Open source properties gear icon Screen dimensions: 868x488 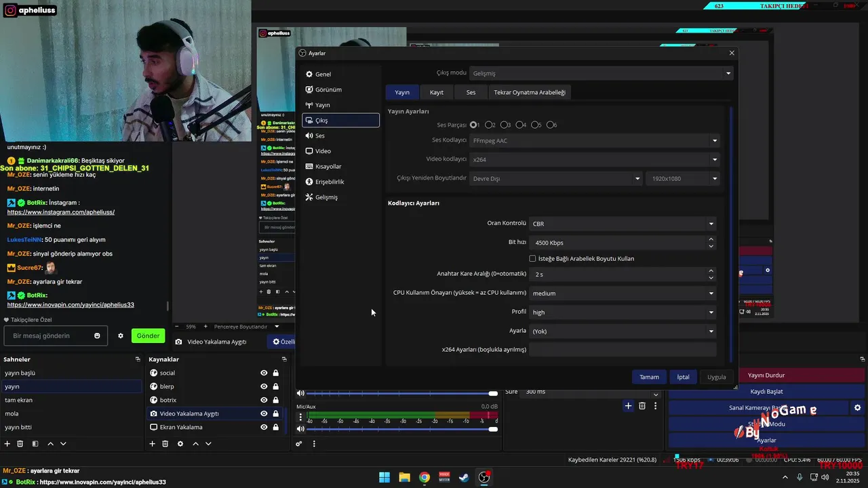[x=180, y=444]
